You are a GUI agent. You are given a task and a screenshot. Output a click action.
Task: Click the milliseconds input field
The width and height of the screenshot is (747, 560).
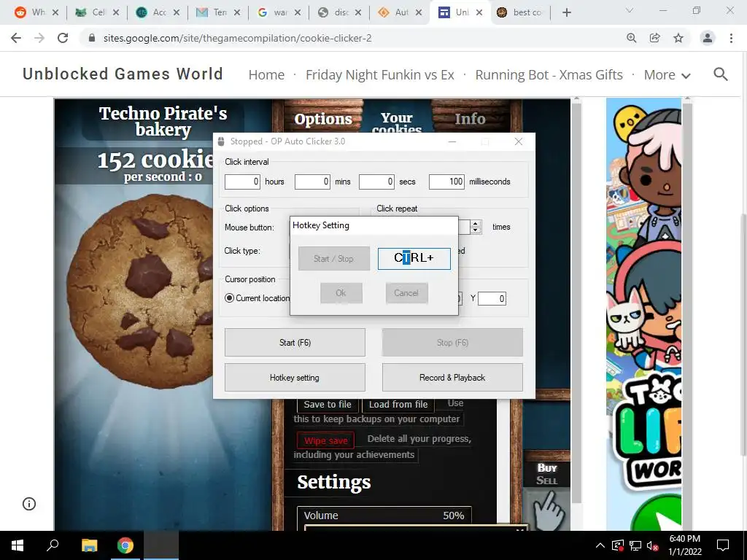tap(446, 182)
